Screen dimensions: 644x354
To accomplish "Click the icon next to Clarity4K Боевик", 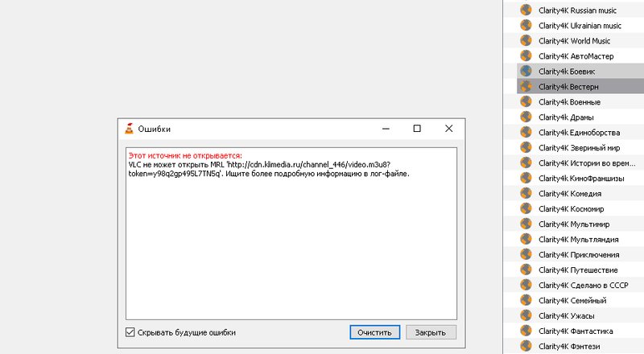I will [x=526, y=72].
